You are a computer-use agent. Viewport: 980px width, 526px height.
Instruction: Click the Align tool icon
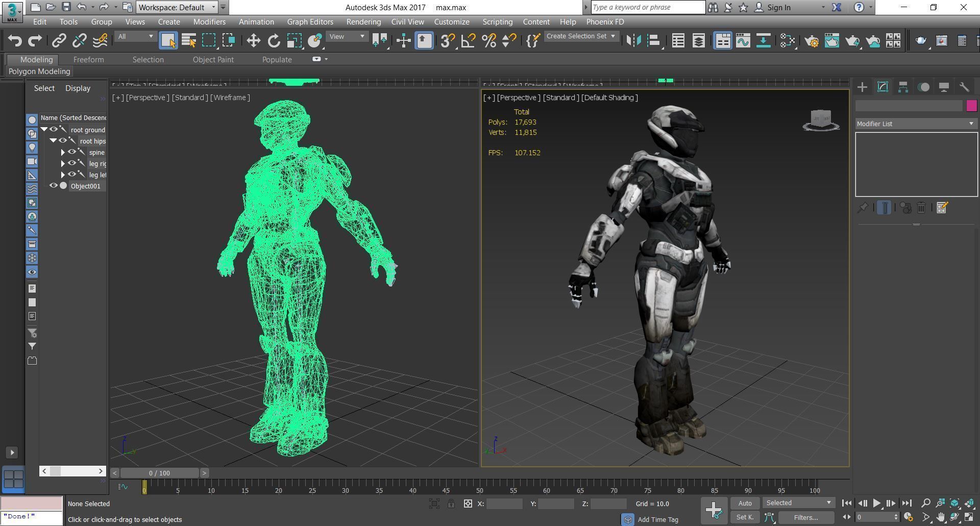pos(654,40)
